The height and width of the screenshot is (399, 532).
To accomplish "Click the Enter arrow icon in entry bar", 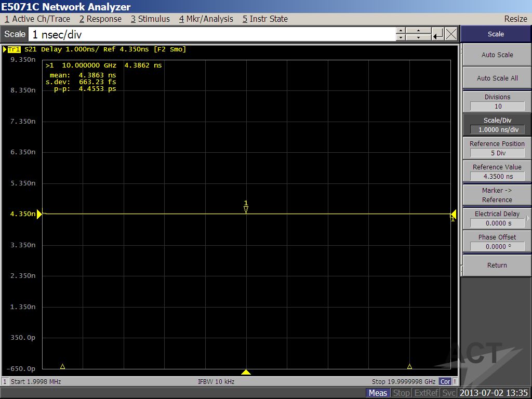I will pyautogui.click(x=438, y=34).
